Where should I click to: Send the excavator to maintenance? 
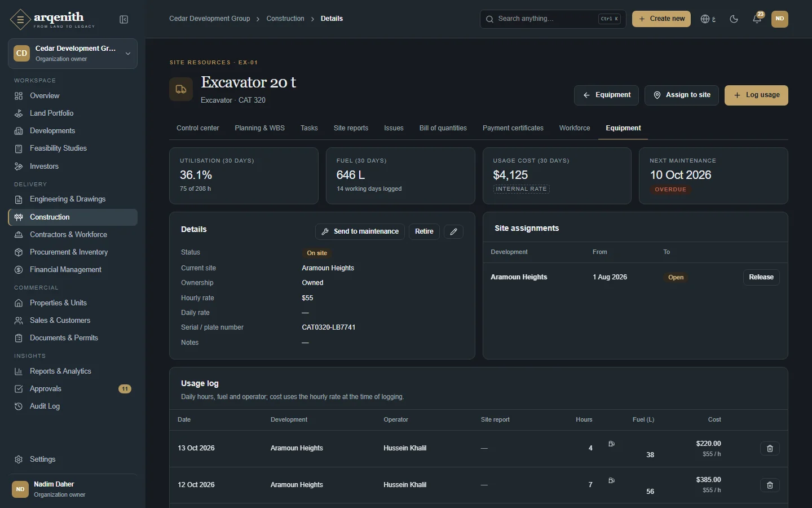tap(360, 231)
